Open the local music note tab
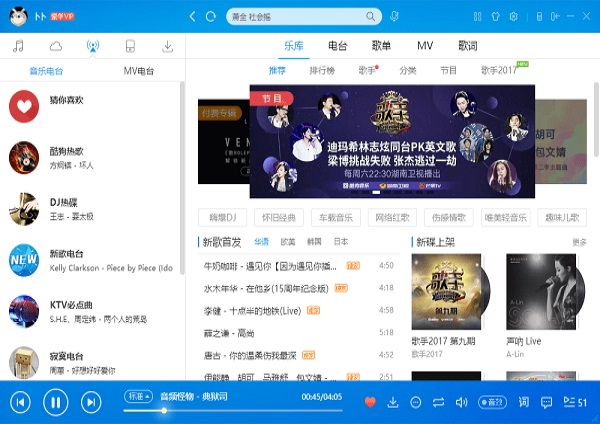Image resolution: width=600 pixels, height=424 pixels. (18, 46)
